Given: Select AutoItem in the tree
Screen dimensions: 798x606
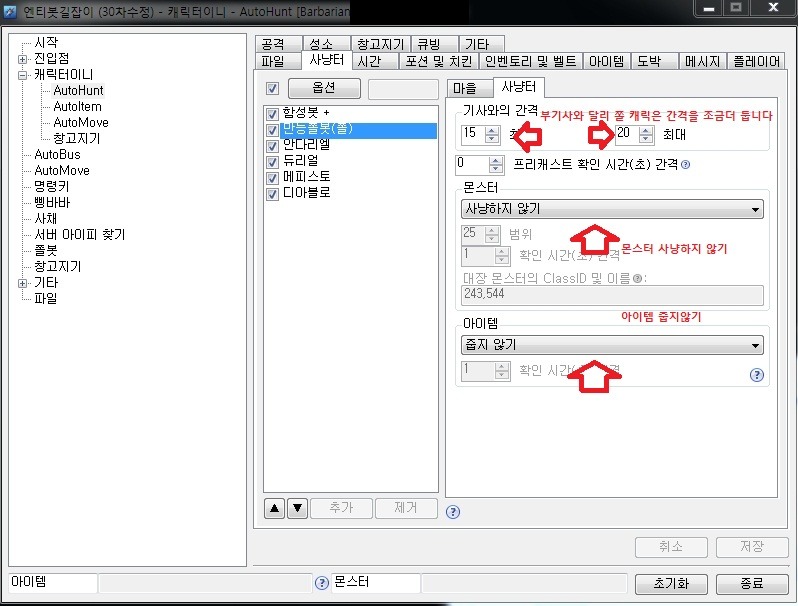Looking at the screenshot, I should 77,106.
